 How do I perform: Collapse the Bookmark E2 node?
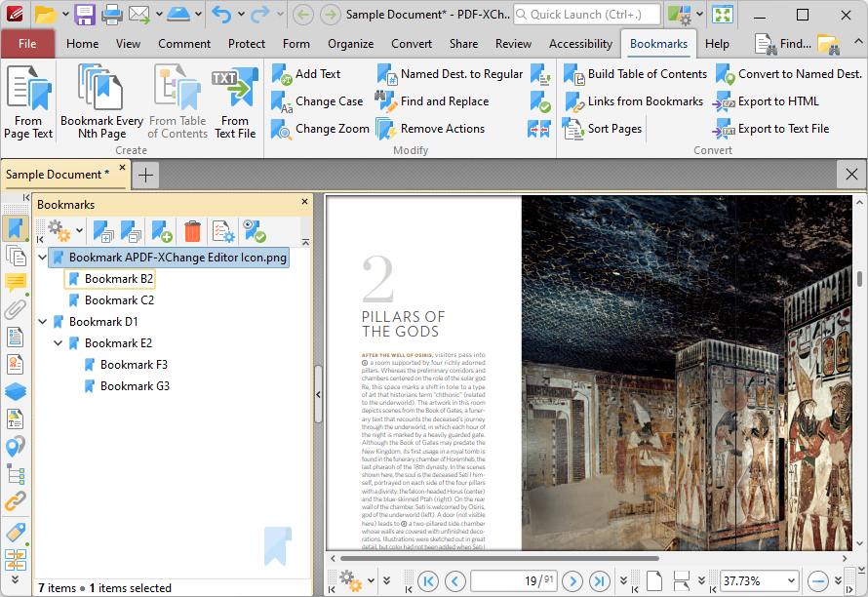58,342
